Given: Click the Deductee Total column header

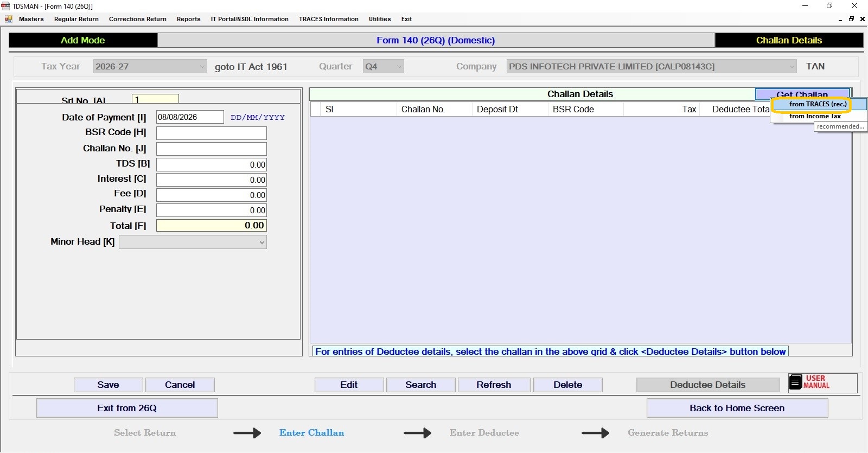Looking at the screenshot, I should click(x=735, y=109).
